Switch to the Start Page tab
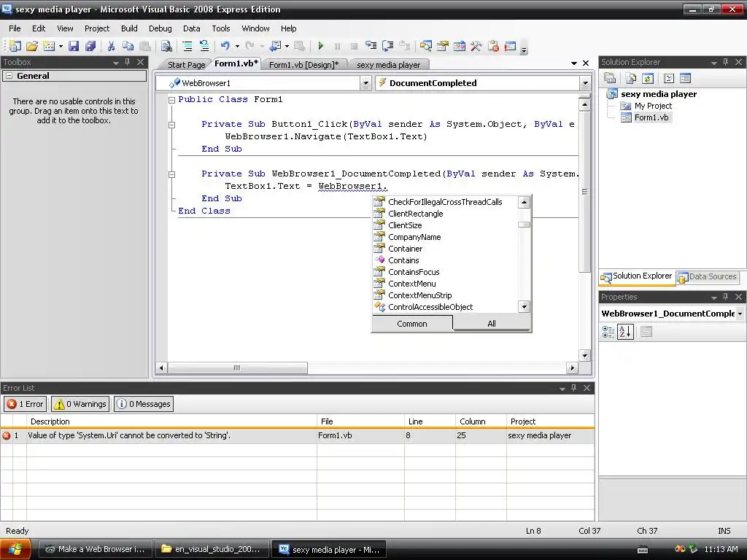The height and width of the screenshot is (560, 747). (186, 65)
